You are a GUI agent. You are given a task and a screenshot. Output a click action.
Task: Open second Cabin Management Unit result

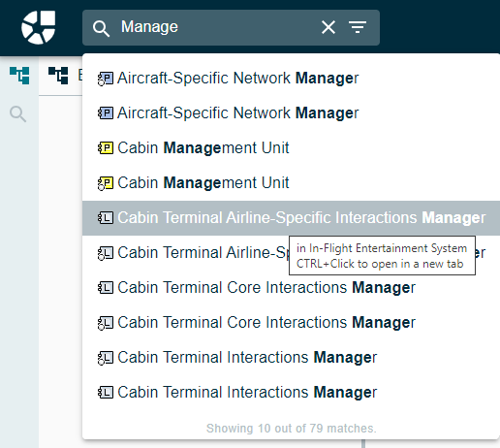(x=291, y=183)
